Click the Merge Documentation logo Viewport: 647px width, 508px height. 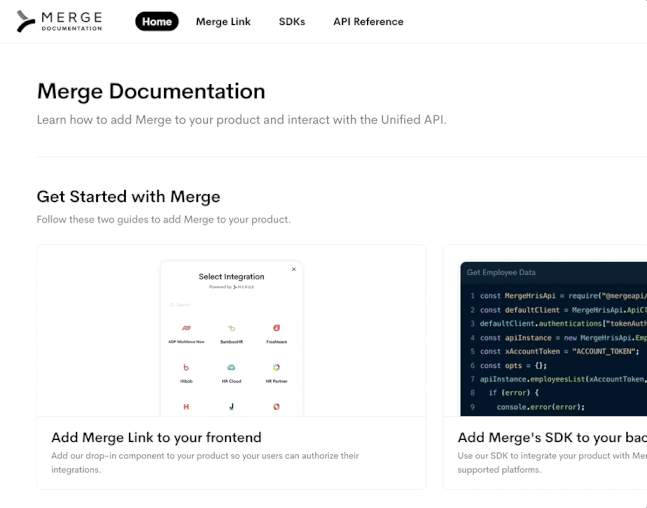[59, 21]
